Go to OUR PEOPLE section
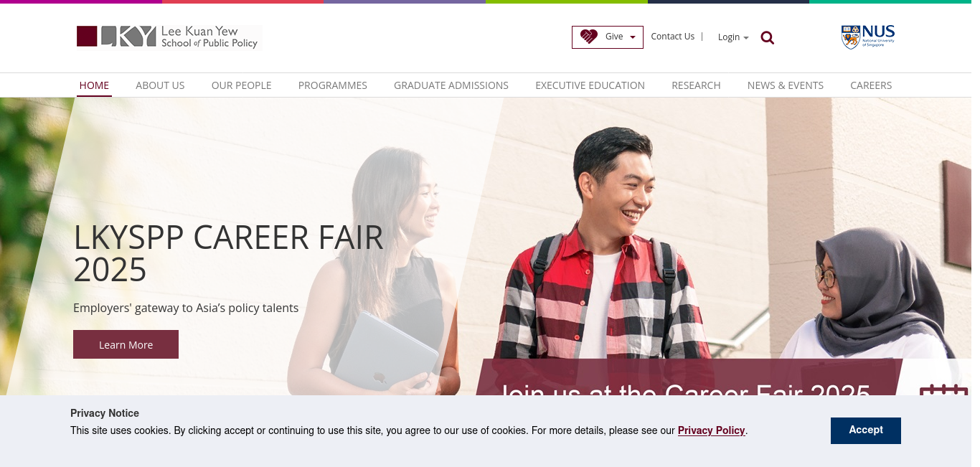Image resolution: width=980 pixels, height=467 pixels. coord(241,85)
